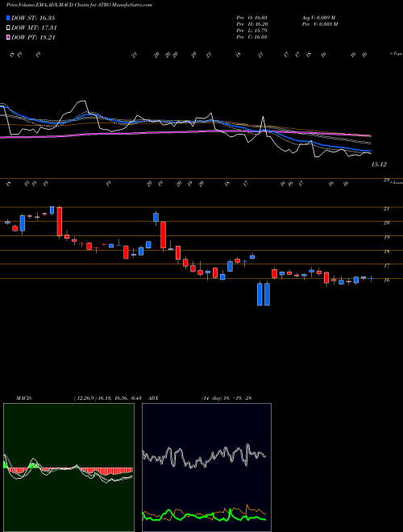The width and height of the screenshot is (403, 532).
Task: Open the green MACD histogram panel
Action: [x=69, y=468]
